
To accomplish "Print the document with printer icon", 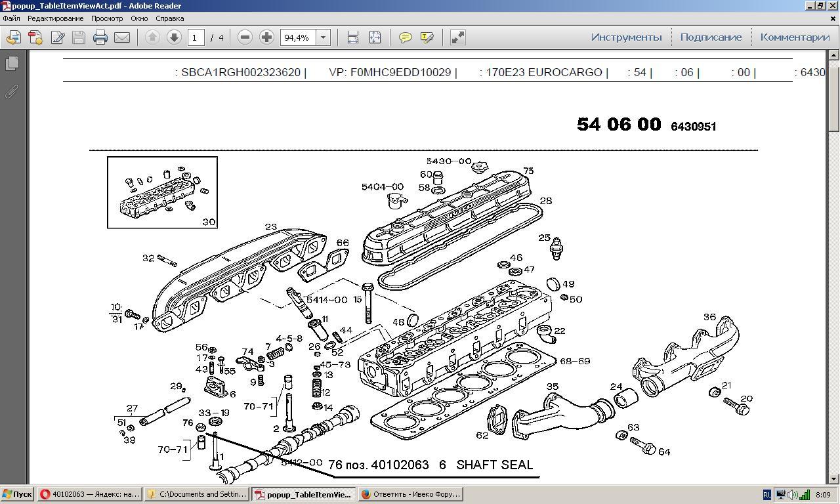I will point(100,37).
